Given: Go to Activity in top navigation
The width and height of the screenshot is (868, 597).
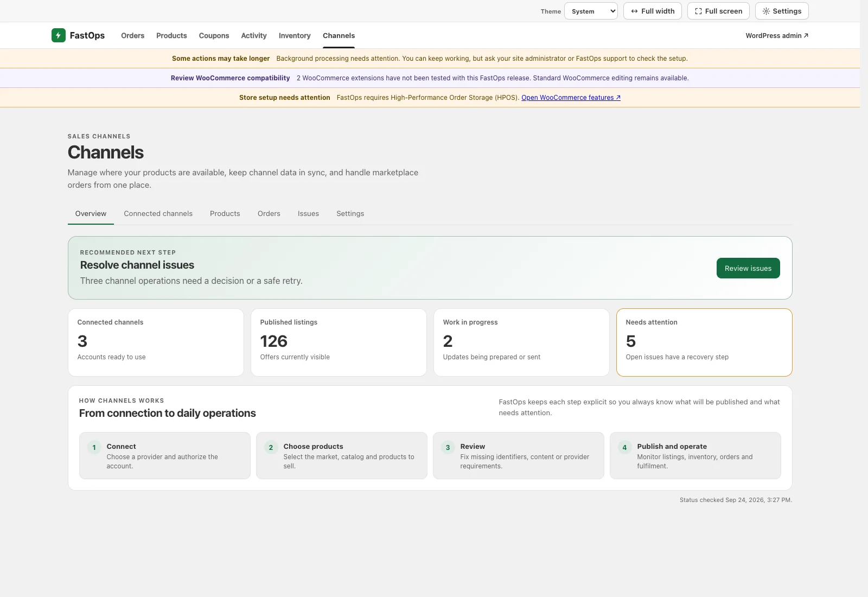Looking at the screenshot, I should 254,35.
